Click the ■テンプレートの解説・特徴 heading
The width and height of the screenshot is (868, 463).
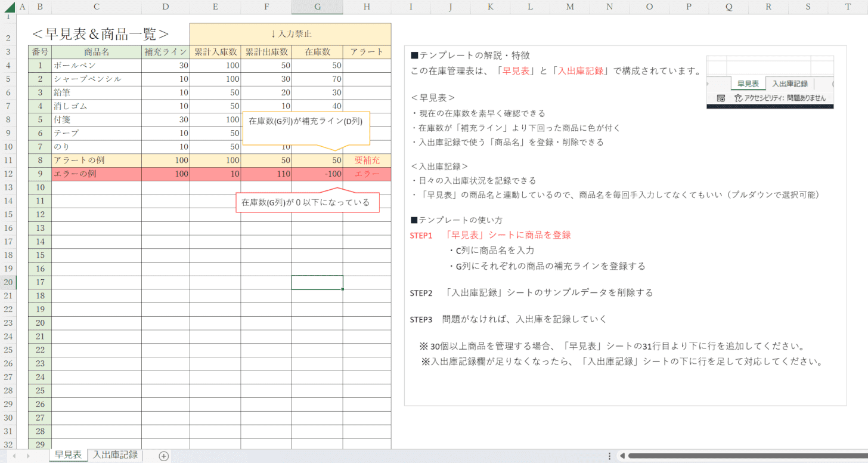pyautogui.click(x=470, y=55)
